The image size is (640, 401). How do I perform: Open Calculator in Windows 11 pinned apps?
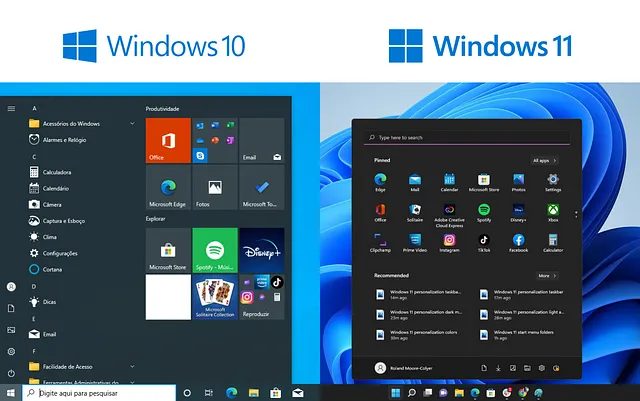tap(553, 243)
